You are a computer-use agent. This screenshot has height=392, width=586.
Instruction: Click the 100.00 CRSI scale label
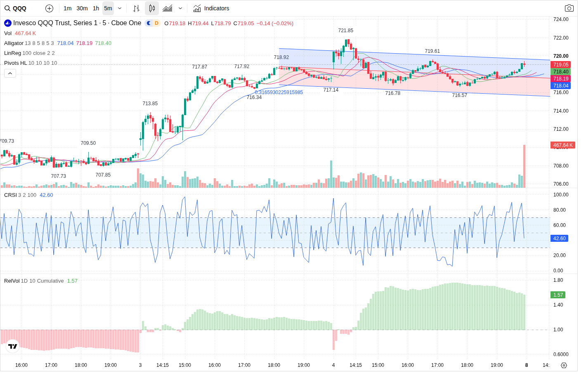tap(561, 195)
